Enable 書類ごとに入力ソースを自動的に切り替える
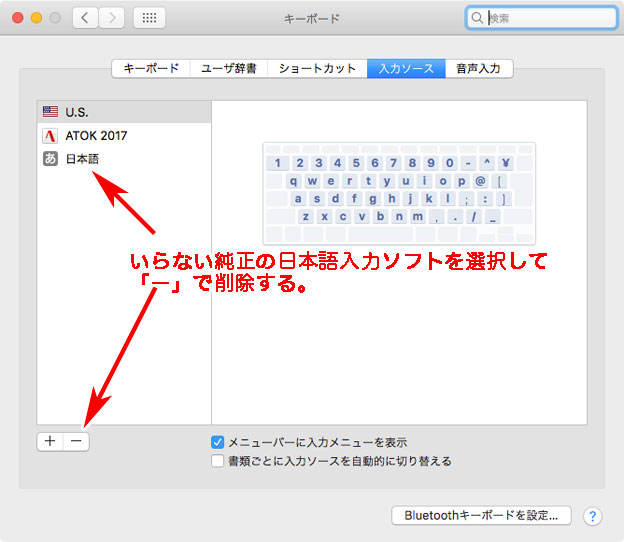 click(x=218, y=461)
